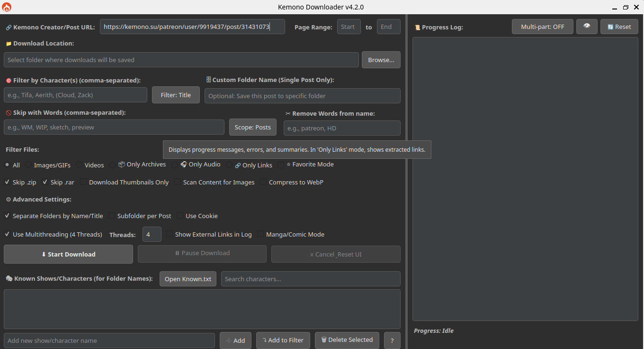Start the download
Image resolution: width=644 pixels, height=349 pixels.
[68, 254]
